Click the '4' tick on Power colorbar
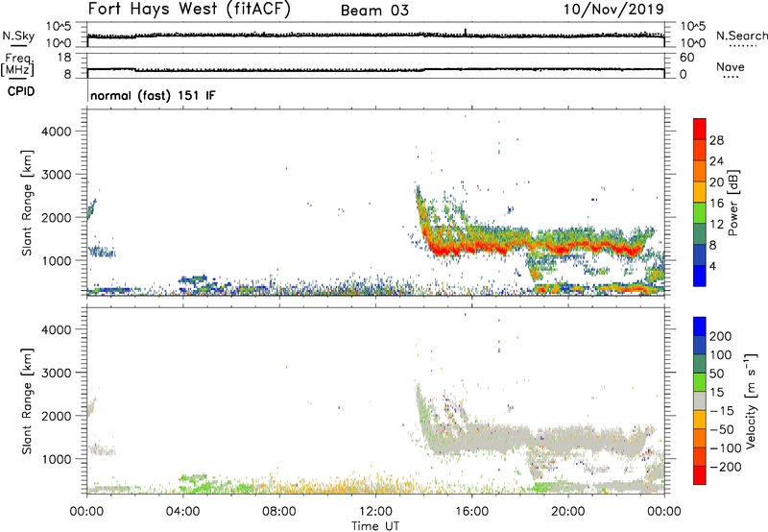The image size is (768, 532). pos(712,266)
